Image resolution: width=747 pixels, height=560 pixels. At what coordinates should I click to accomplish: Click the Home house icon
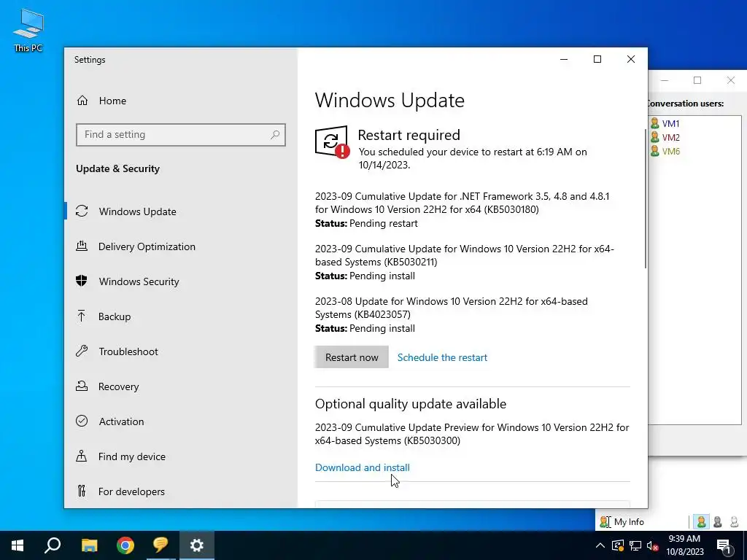(x=82, y=101)
